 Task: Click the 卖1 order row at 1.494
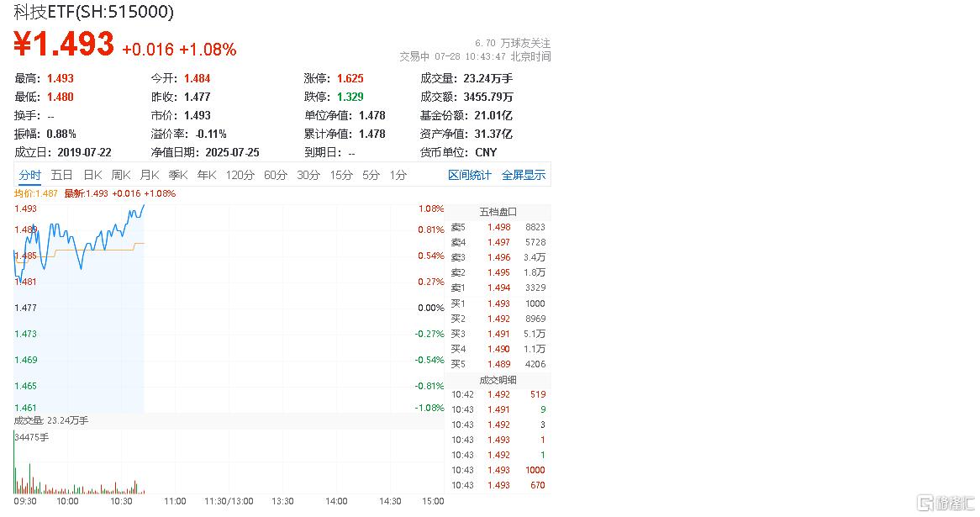[498, 288]
